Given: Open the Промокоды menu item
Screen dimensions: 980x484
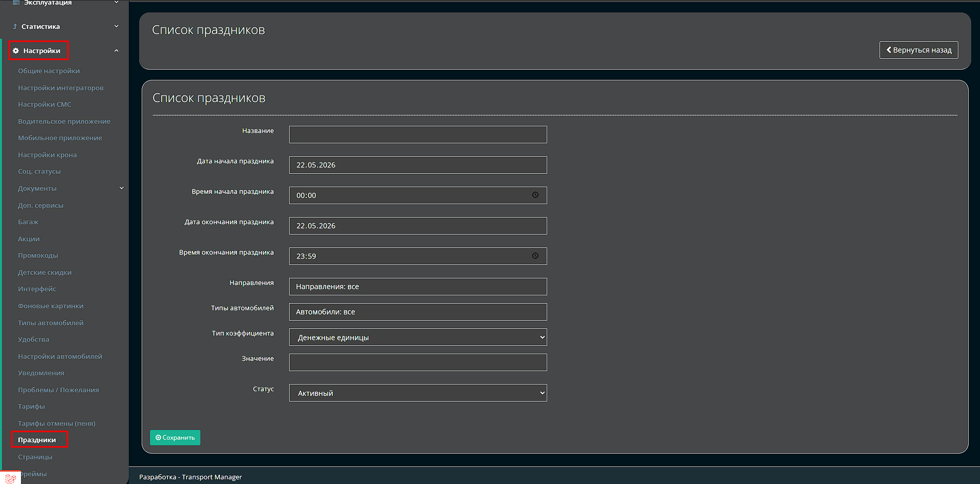Looking at the screenshot, I should [x=38, y=255].
